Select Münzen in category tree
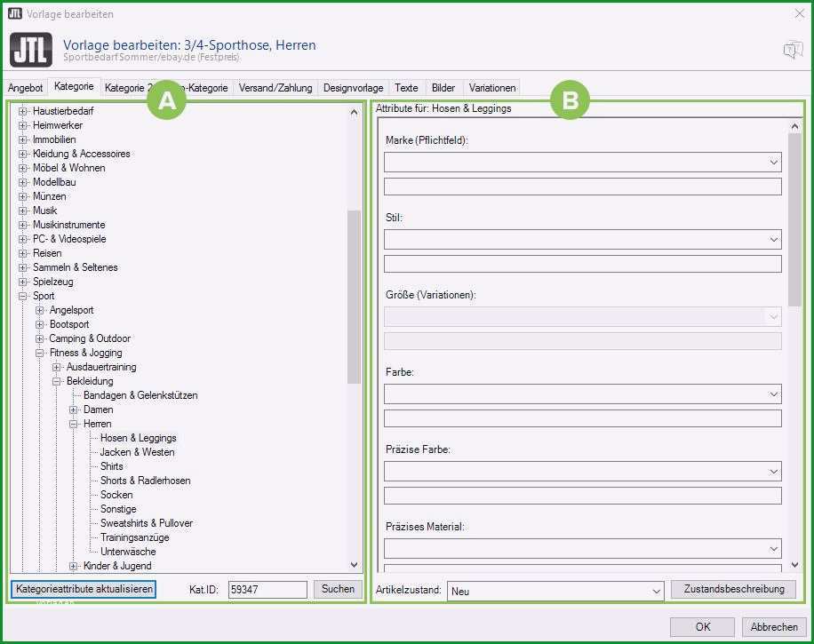 pos(49,196)
